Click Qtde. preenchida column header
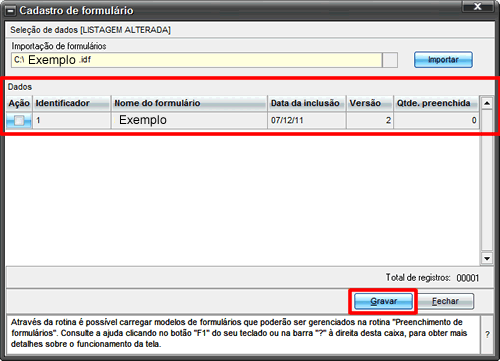The height and width of the screenshot is (361, 500). pyautogui.click(x=436, y=103)
